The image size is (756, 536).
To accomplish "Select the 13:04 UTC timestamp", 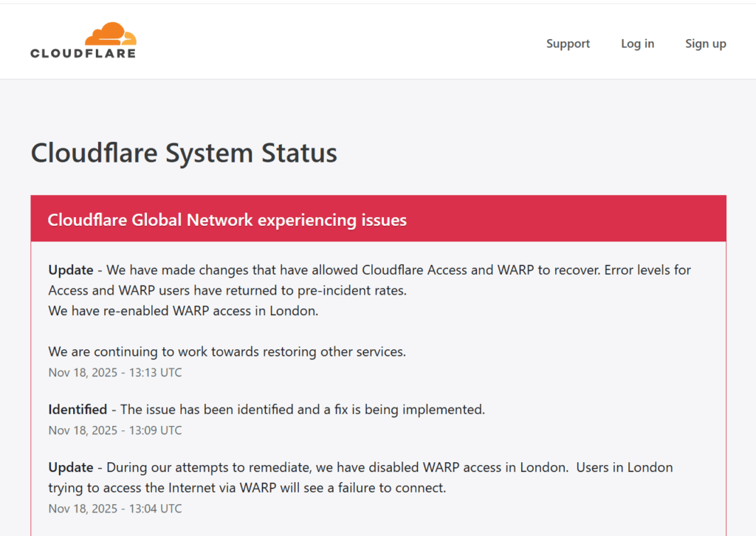I will point(115,508).
